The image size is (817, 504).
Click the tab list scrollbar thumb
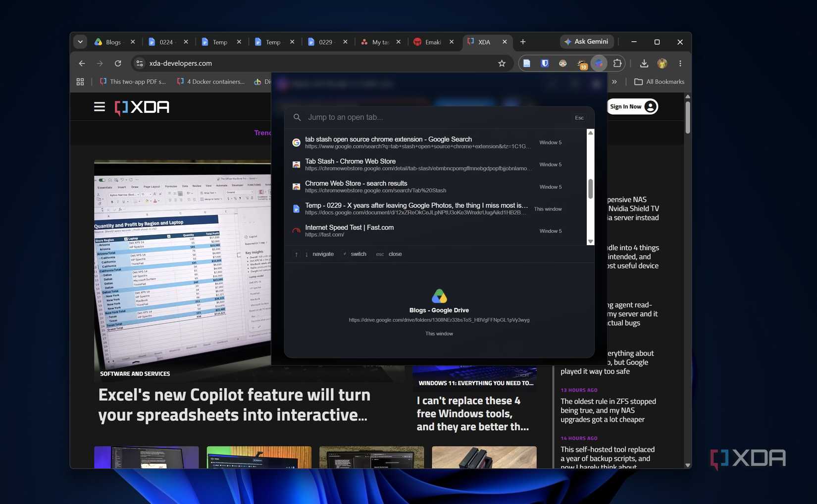[590, 189]
